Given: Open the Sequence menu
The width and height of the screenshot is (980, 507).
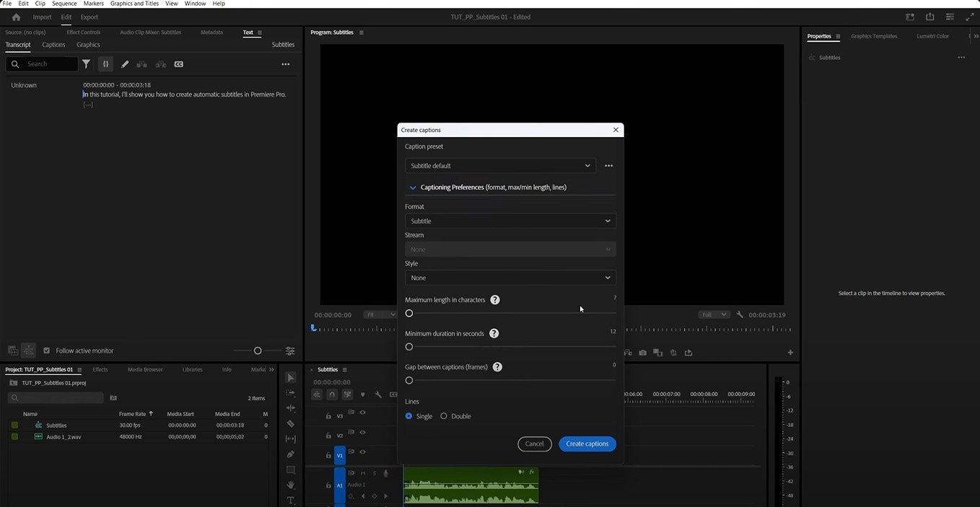Looking at the screenshot, I should click(64, 4).
